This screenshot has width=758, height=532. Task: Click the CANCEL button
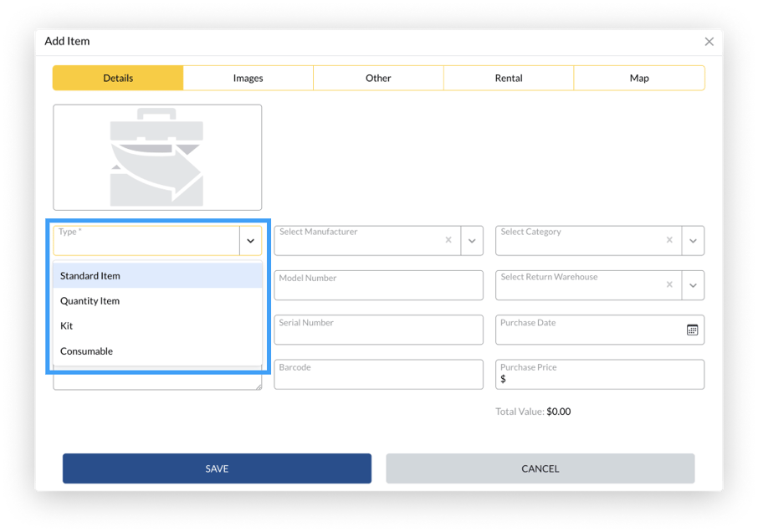(x=540, y=468)
